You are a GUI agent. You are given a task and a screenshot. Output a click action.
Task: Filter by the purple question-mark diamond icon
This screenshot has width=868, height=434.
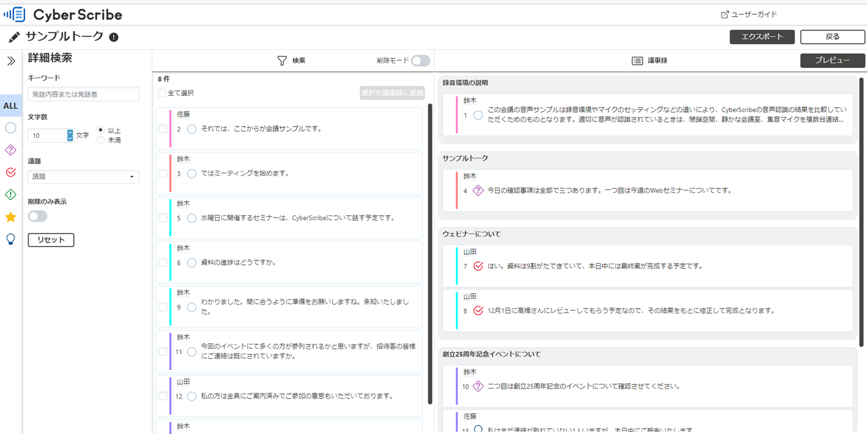[10, 150]
